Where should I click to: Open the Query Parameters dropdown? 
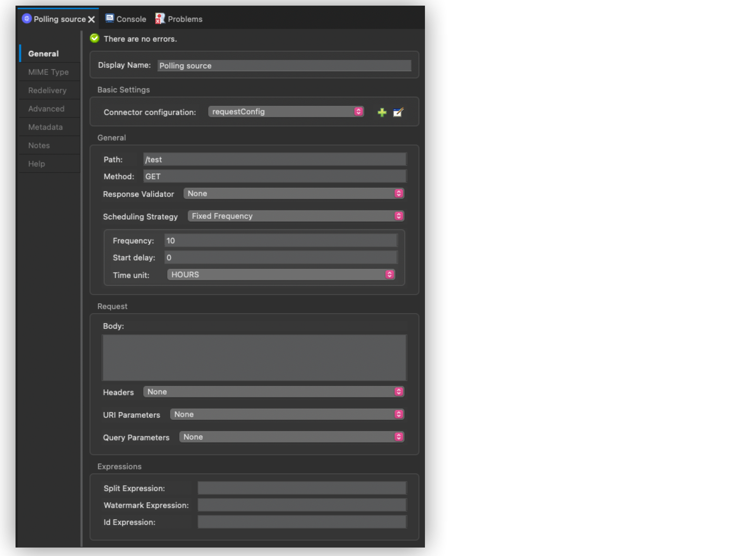point(291,437)
